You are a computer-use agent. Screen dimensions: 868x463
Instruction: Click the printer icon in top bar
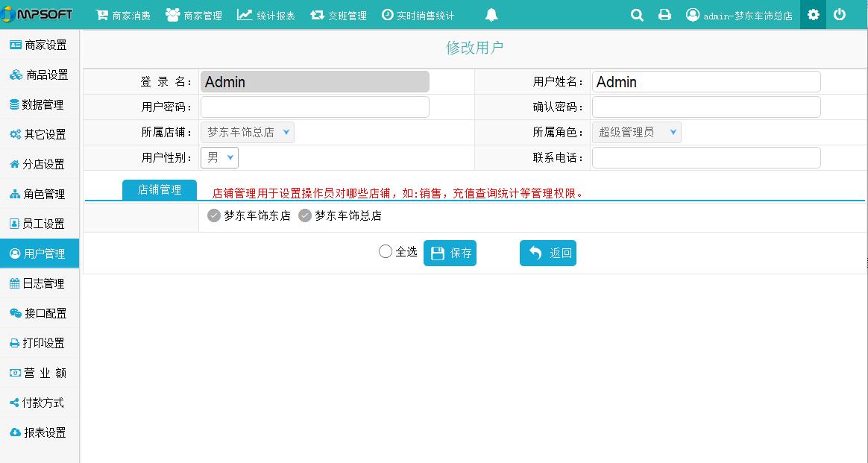click(x=664, y=15)
